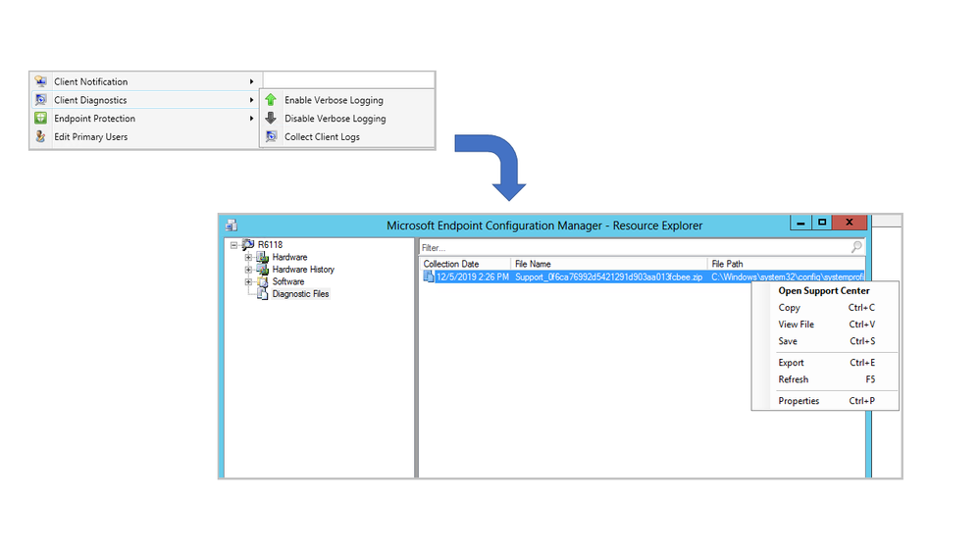Click the Client Notification icon
This screenshot has width=980, height=551.
[40, 81]
